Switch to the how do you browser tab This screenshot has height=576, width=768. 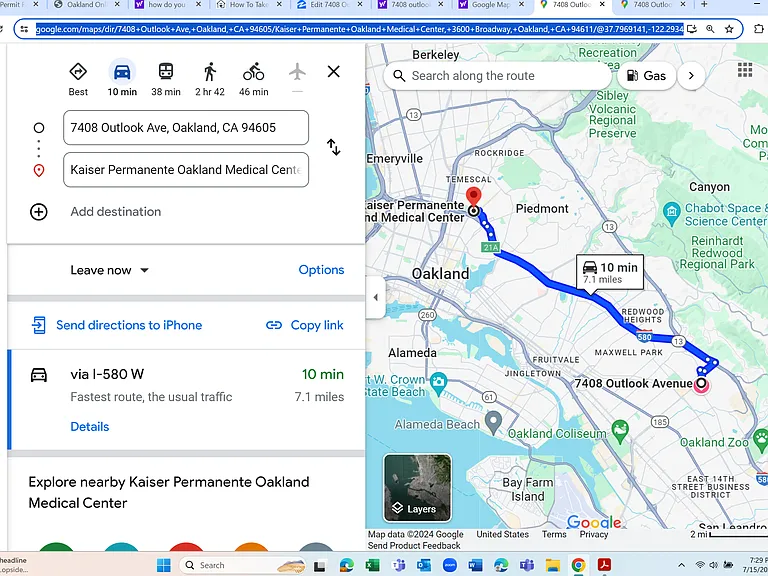click(x=168, y=5)
